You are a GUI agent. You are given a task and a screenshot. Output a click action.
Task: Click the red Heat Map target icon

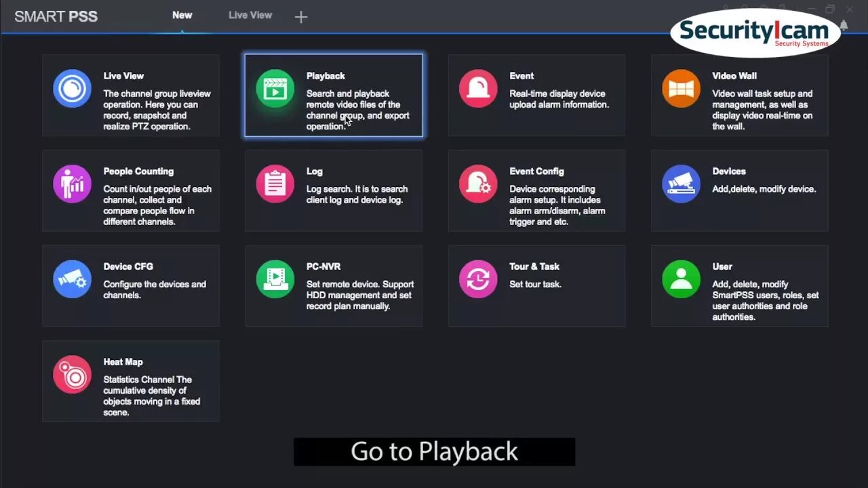(72, 374)
